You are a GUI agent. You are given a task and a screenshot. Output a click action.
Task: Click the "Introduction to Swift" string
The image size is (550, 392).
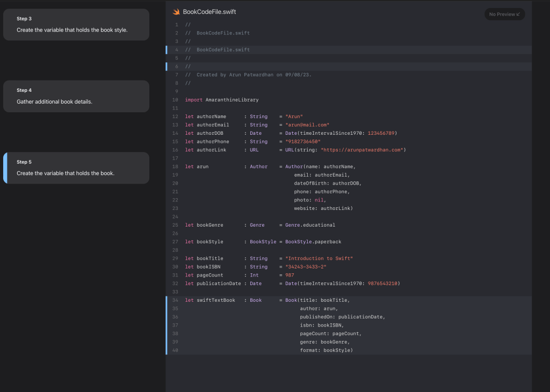click(319, 258)
